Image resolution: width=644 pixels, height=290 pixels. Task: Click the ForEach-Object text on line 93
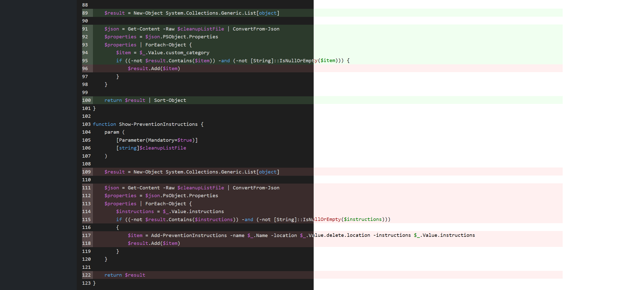tap(165, 45)
